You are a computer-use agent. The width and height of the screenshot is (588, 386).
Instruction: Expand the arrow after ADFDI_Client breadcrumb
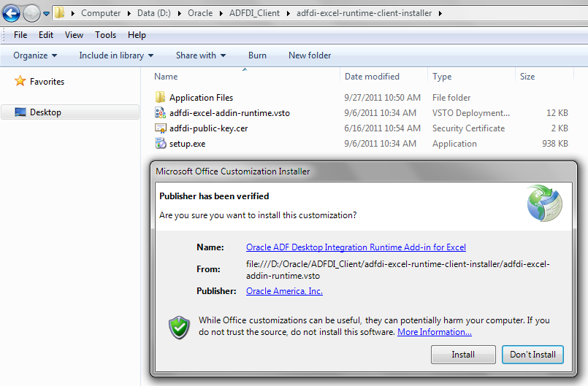click(x=288, y=13)
